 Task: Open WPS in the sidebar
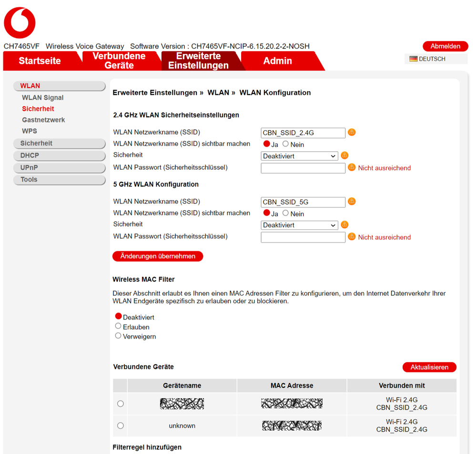click(x=30, y=131)
